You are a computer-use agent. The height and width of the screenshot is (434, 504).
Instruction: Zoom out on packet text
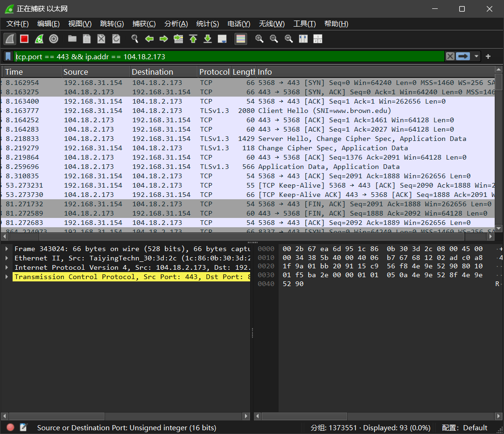tap(274, 39)
